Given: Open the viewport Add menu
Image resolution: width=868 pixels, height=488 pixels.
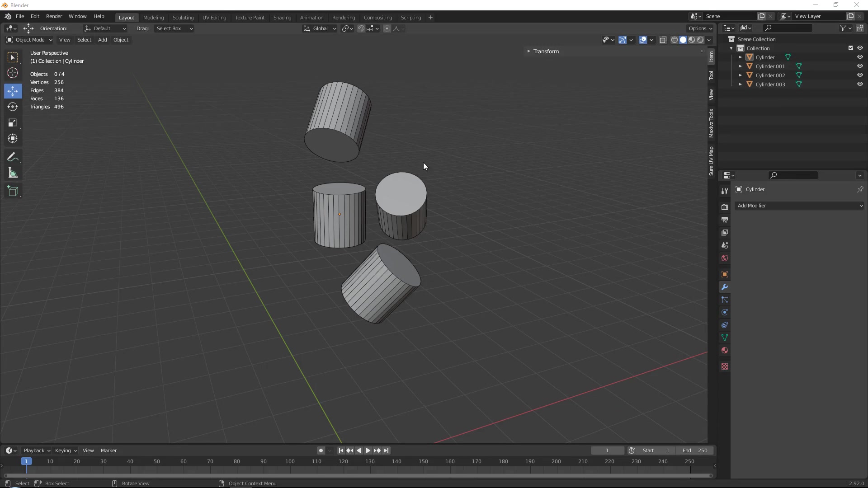Looking at the screenshot, I should click(x=103, y=40).
